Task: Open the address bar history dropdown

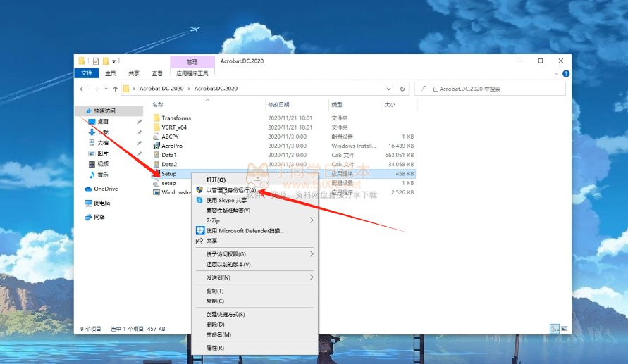Action: (389, 89)
